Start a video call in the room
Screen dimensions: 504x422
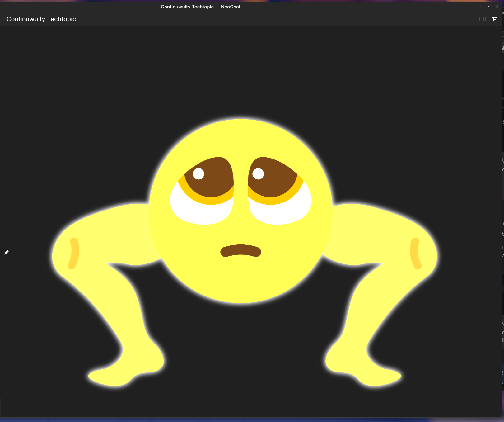(482, 19)
